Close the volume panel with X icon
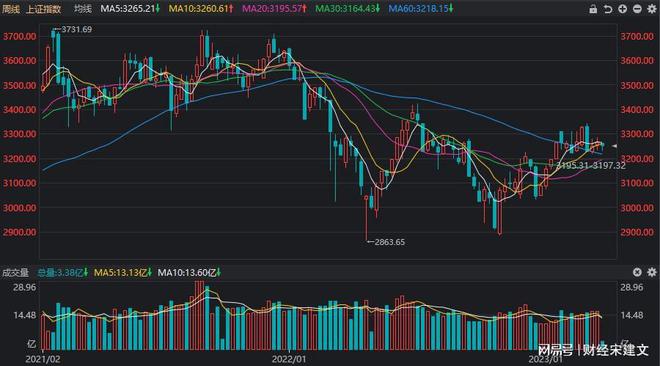660x366 pixels. pos(637,272)
